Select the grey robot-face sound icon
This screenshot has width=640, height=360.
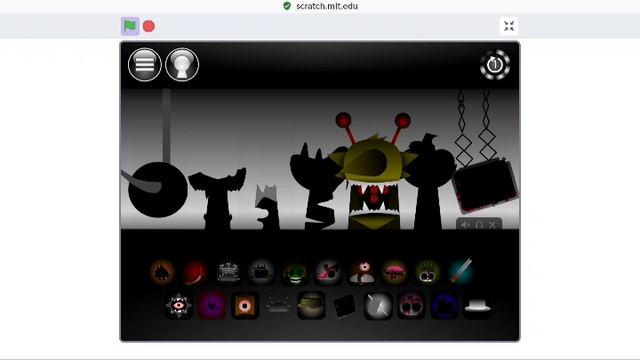coord(261,272)
